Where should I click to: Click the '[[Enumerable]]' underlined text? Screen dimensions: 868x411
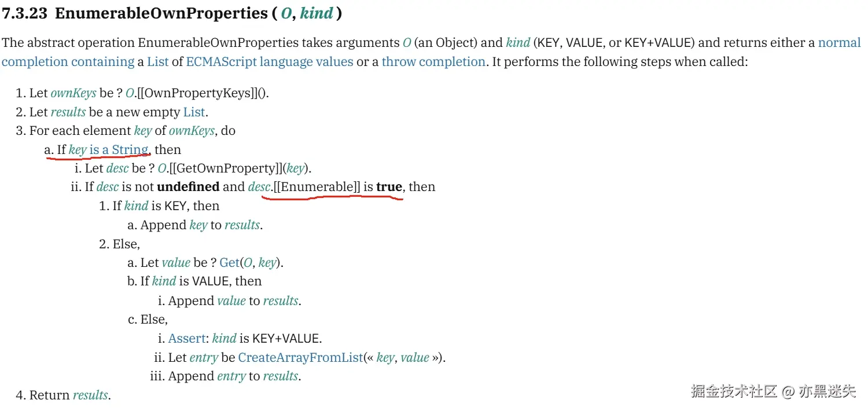pos(317,187)
